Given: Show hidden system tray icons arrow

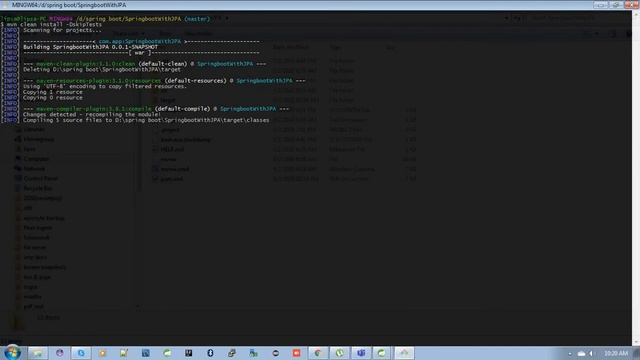Looking at the screenshot, I should (x=570, y=353).
